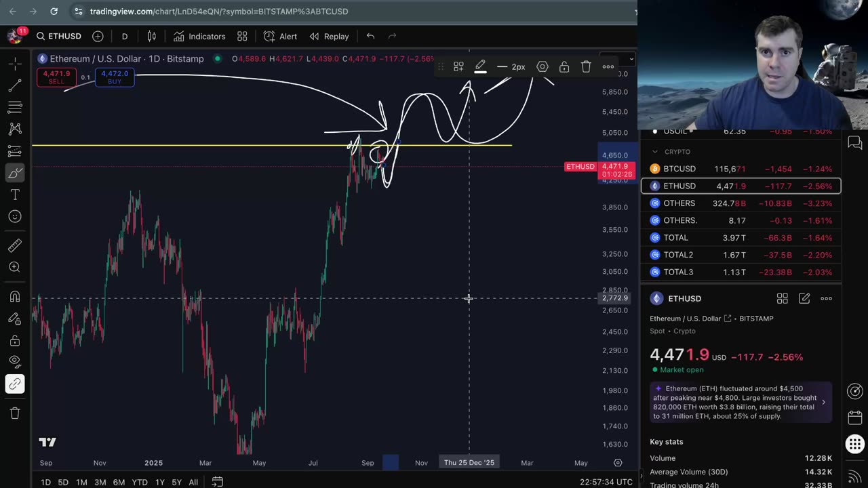Viewport: 868px width, 488px height.
Task: Select BTCUSD in the watchlist
Action: coord(741,169)
